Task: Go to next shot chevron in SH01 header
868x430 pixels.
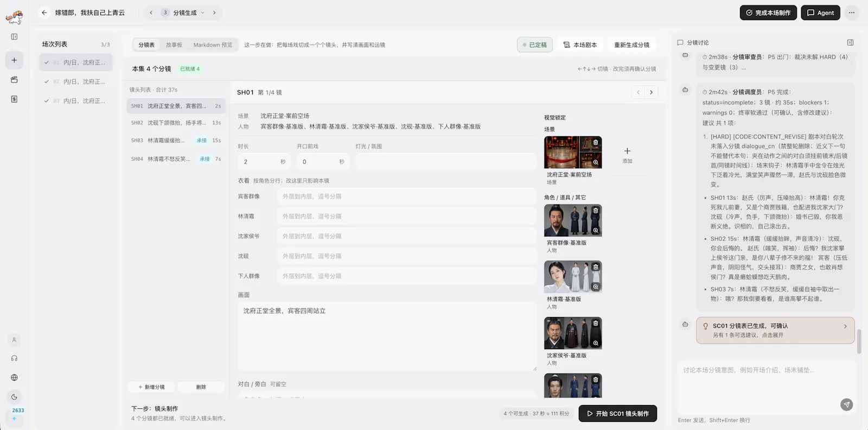Action: click(x=652, y=92)
